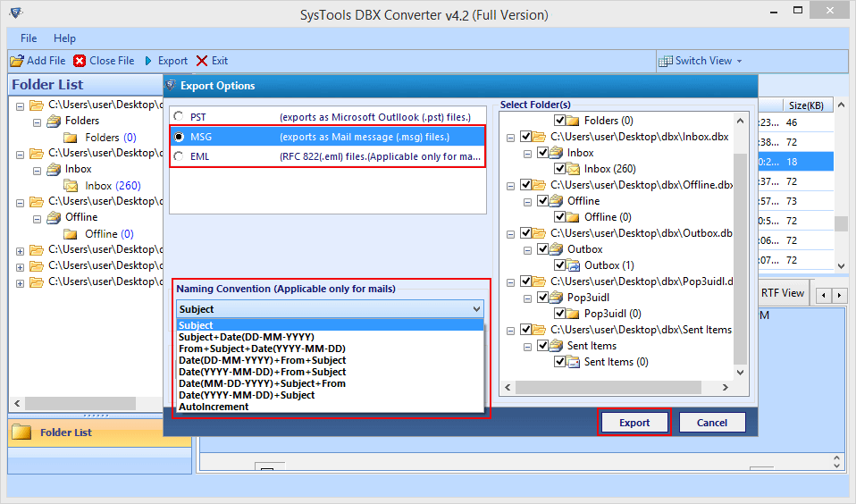Collapse the Inbox.dbx node in Select Folder tree
The width and height of the screenshot is (856, 504).
coord(510,139)
